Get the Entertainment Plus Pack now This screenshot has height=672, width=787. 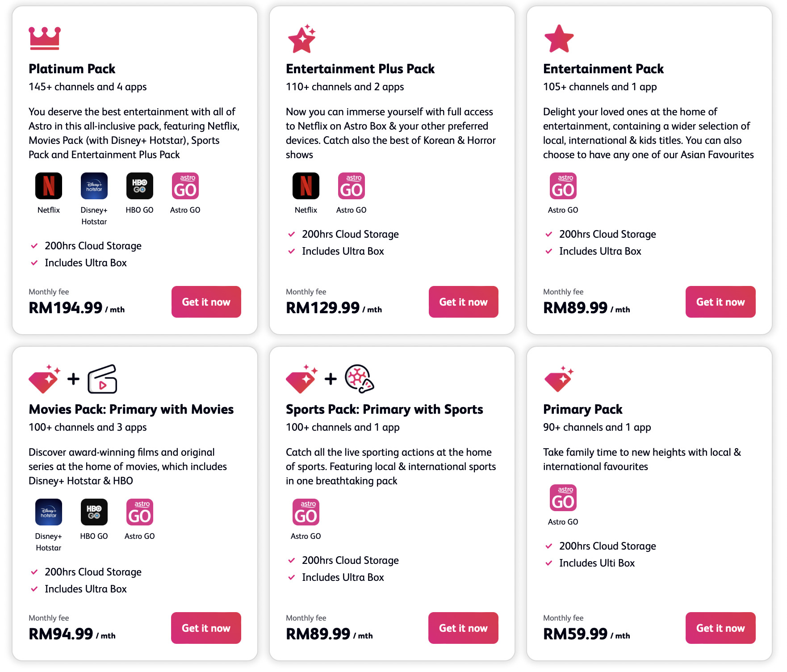[x=463, y=302]
